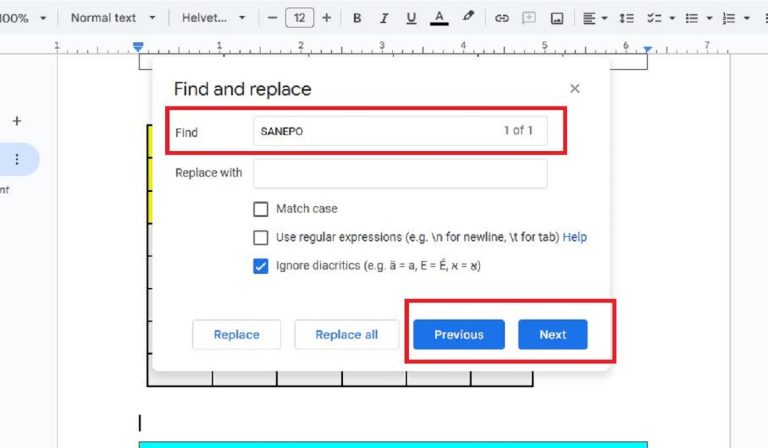
Task: Open the text color picker
Action: 439,18
